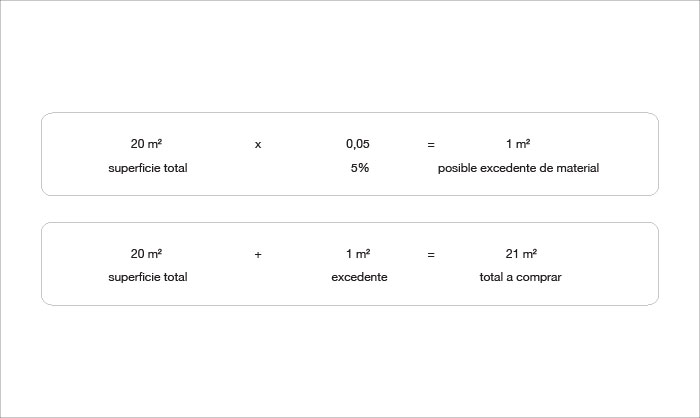Click the 0,05 value
Screen dimensions: 700x418
coord(358,144)
